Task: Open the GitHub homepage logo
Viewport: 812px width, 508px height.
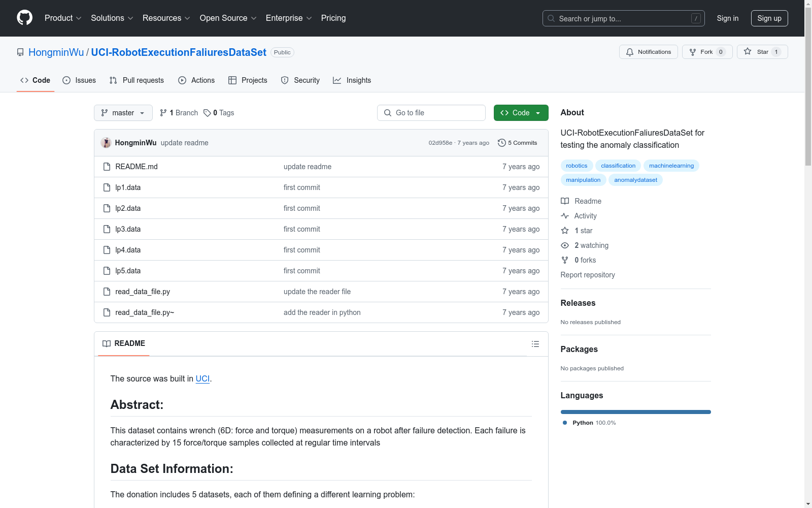Action: pos(24,18)
